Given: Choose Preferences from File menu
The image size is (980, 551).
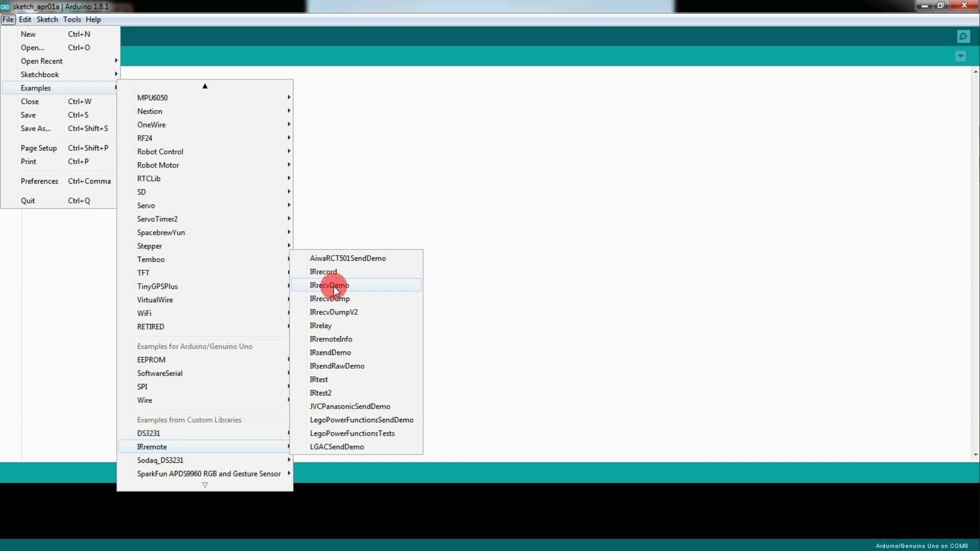Looking at the screenshot, I should pyautogui.click(x=39, y=181).
